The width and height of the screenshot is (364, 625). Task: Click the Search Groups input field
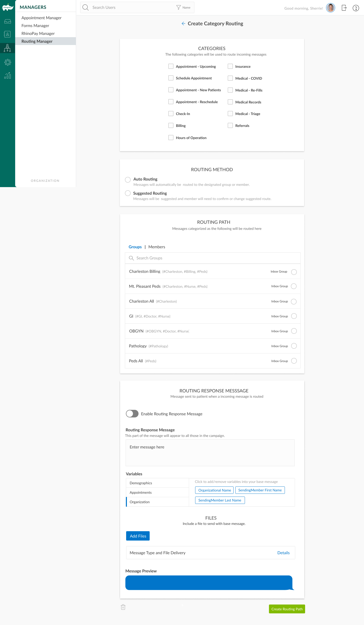point(212,258)
